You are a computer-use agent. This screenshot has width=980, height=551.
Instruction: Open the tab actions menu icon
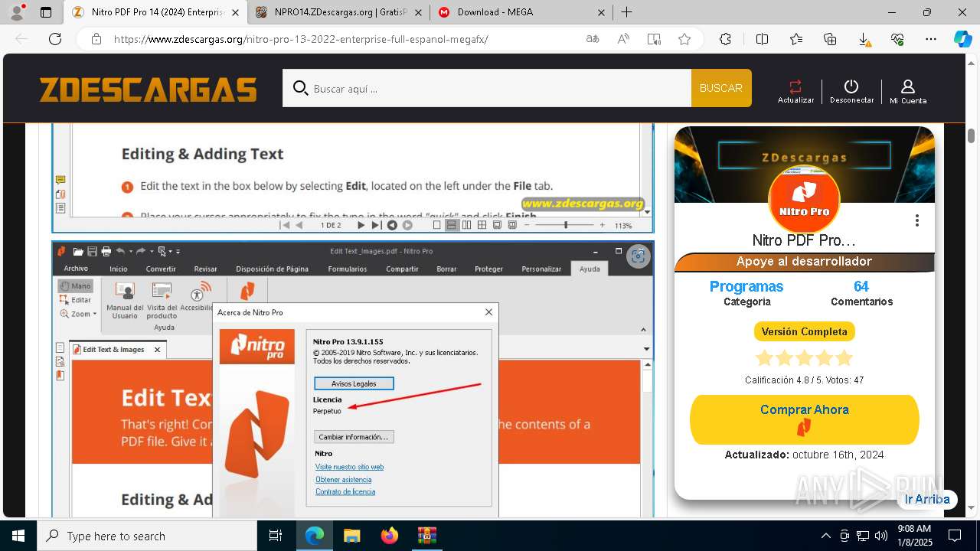(x=46, y=12)
